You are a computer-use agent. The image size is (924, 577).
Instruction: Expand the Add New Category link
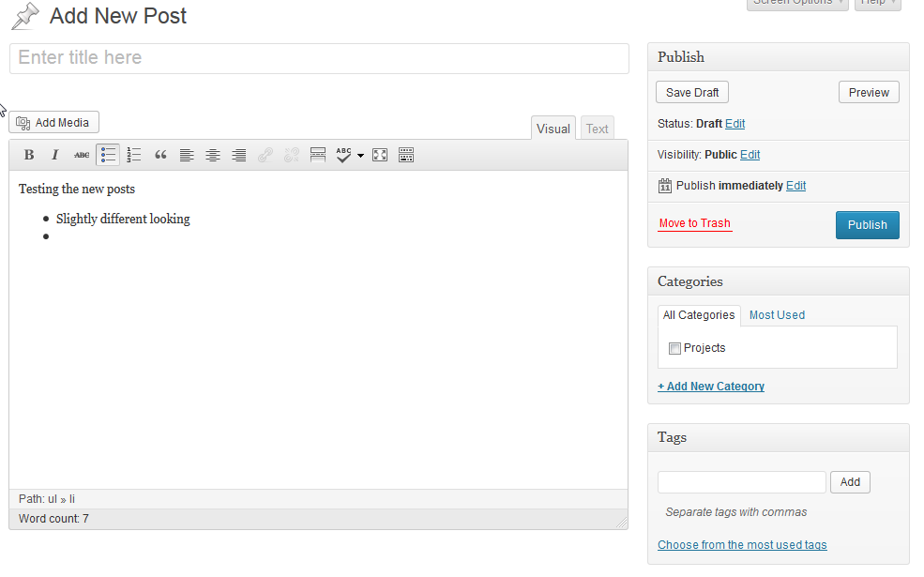point(711,387)
